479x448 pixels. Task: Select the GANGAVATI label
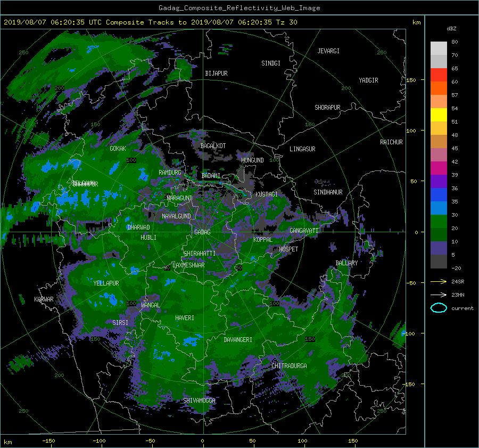[304, 231]
